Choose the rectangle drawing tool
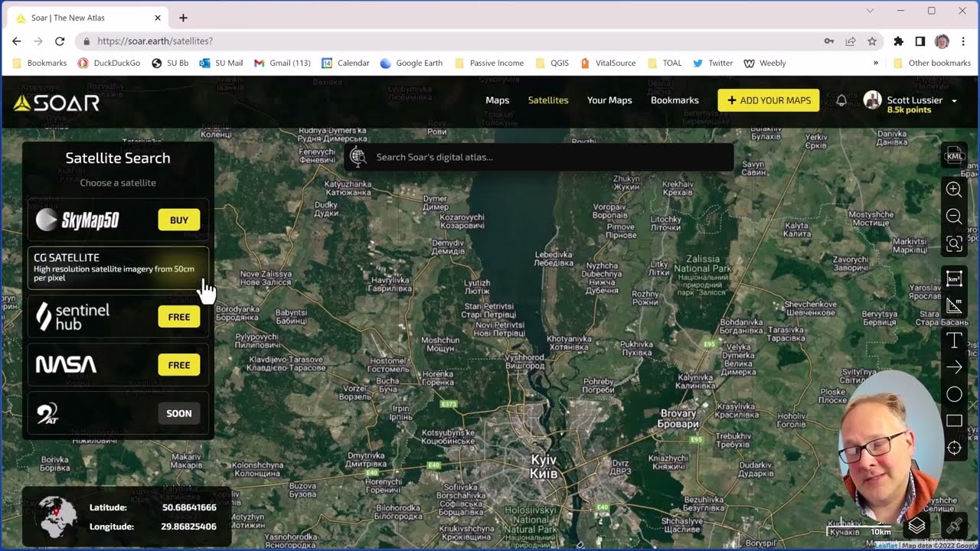This screenshot has width=980, height=551. click(954, 421)
